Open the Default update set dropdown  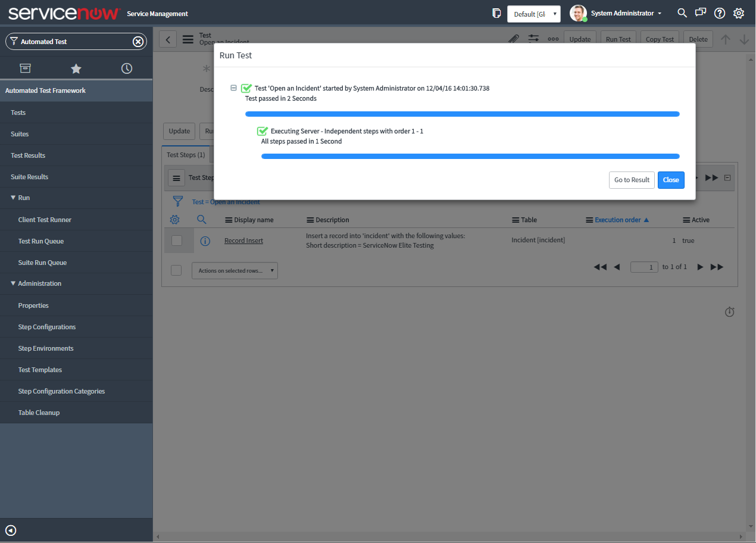534,14
